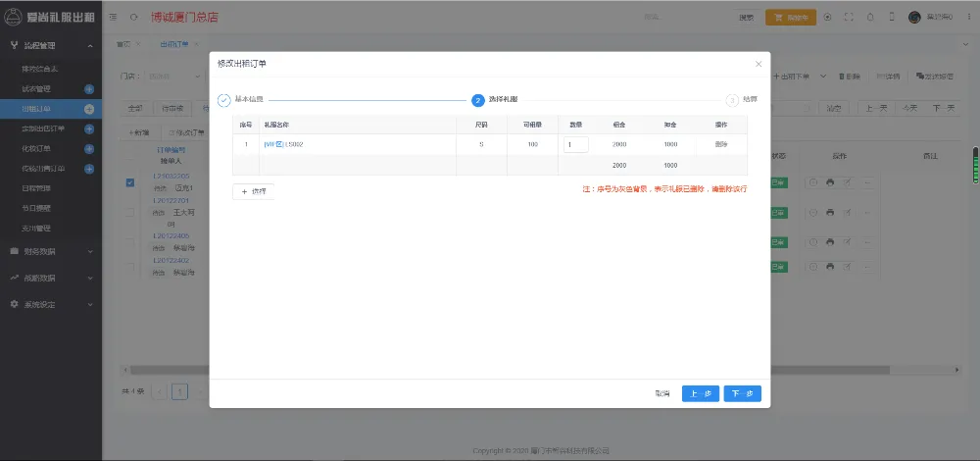Switch to the 首页 tab

click(x=122, y=45)
